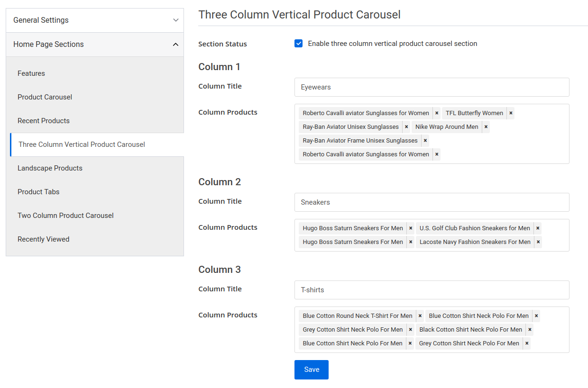Screen dimensions: 588x388
Task: Remove Lacoste Navy Fashion Sneakers from Column 2
Action: [x=538, y=242]
